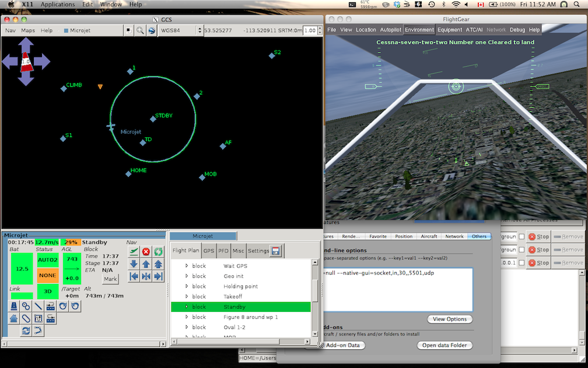
Task: Click the map zoom 1.00 stepper arrows
Action: coord(320,30)
